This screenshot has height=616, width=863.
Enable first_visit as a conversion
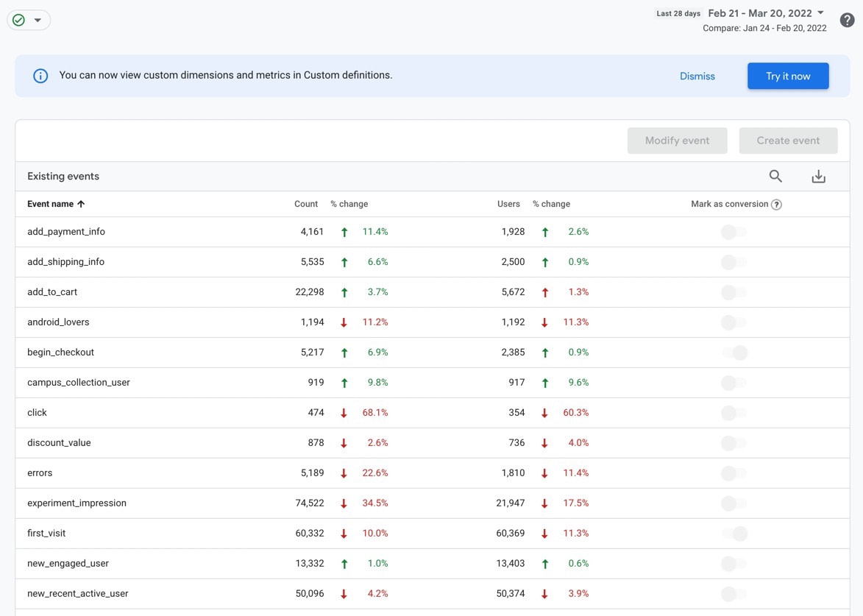(x=735, y=533)
